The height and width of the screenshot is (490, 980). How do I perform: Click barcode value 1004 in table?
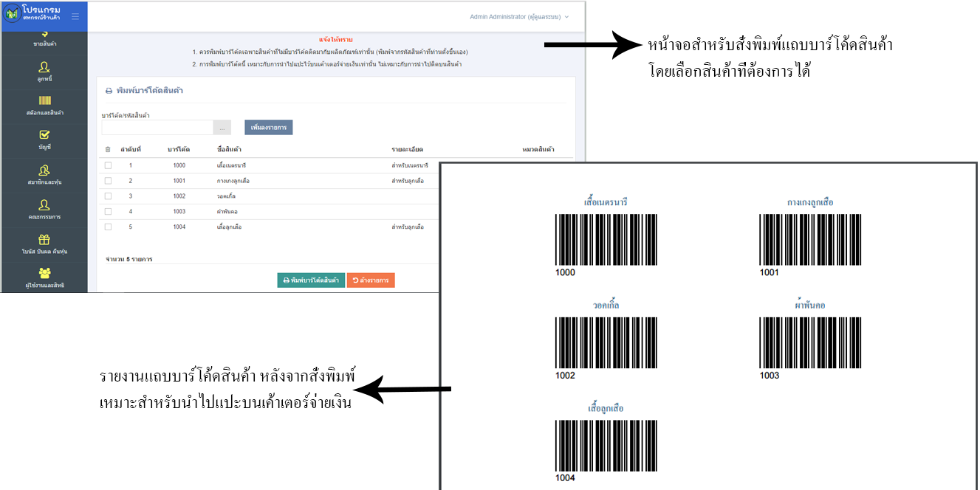click(179, 227)
